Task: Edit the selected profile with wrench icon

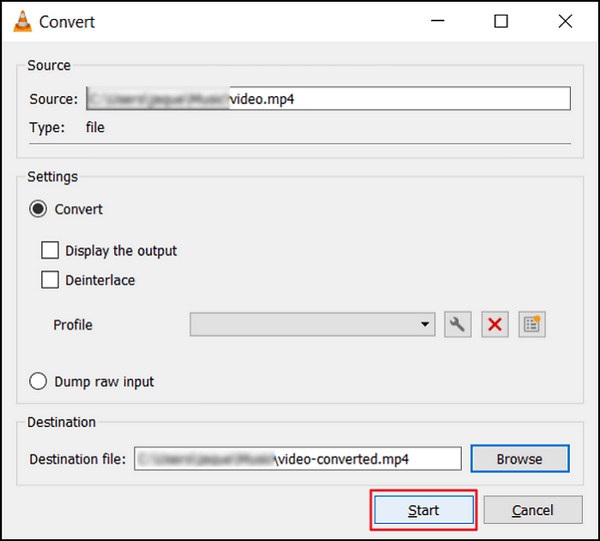Action: [x=458, y=324]
